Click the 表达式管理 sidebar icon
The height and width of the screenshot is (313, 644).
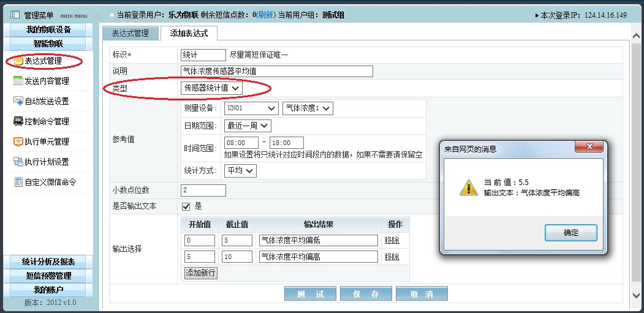pos(18,61)
